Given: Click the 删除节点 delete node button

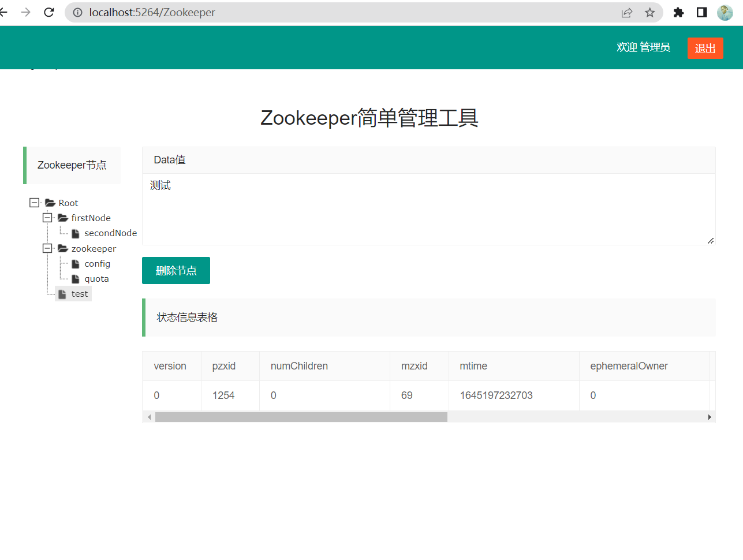Looking at the screenshot, I should pos(176,270).
